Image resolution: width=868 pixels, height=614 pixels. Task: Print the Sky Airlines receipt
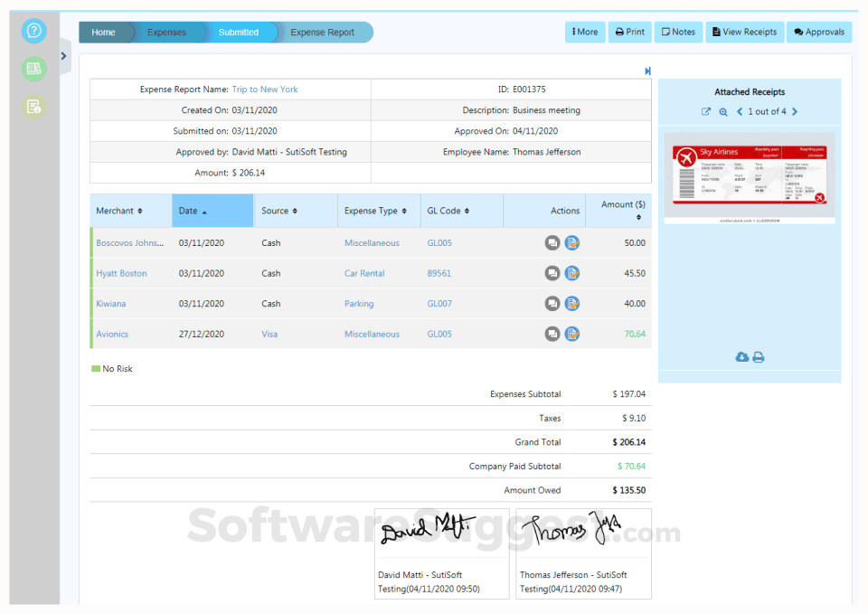[x=759, y=356]
